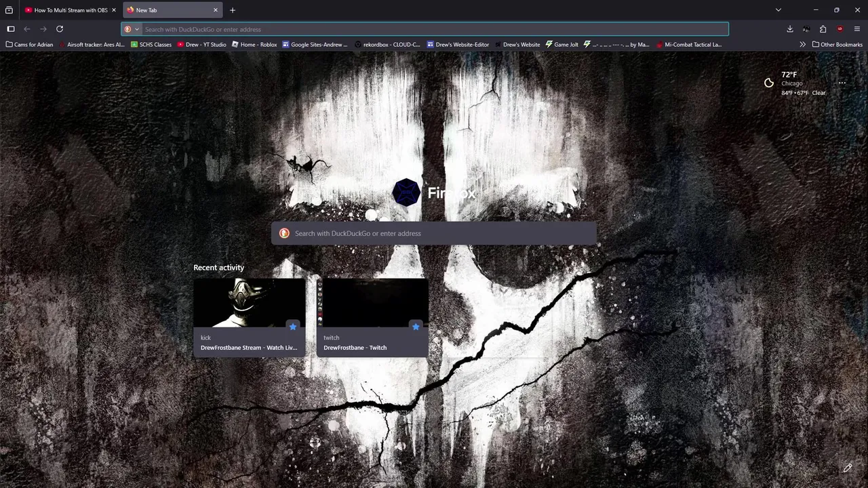Close the How To Multi Stream tab
This screenshot has height=488, width=868.
pyautogui.click(x=114, y=10)
